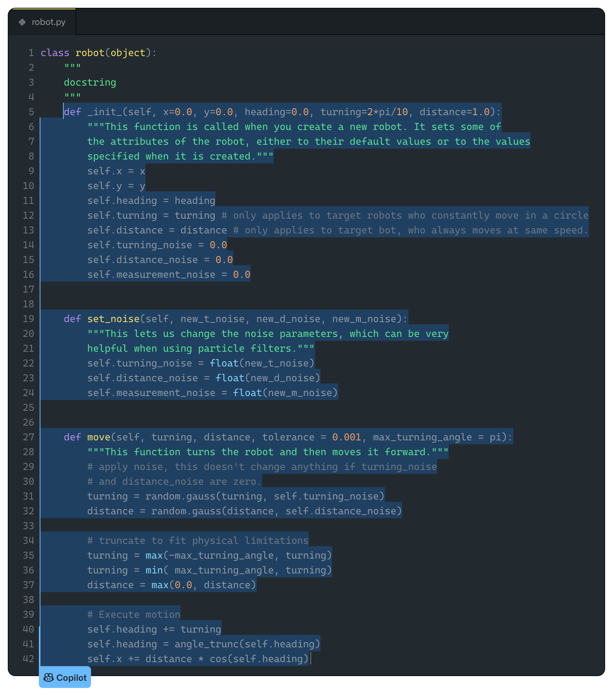Click the '# Execute motion' comment
The height and width of the screenshot is (694, 616).
(x=134, y=615)
